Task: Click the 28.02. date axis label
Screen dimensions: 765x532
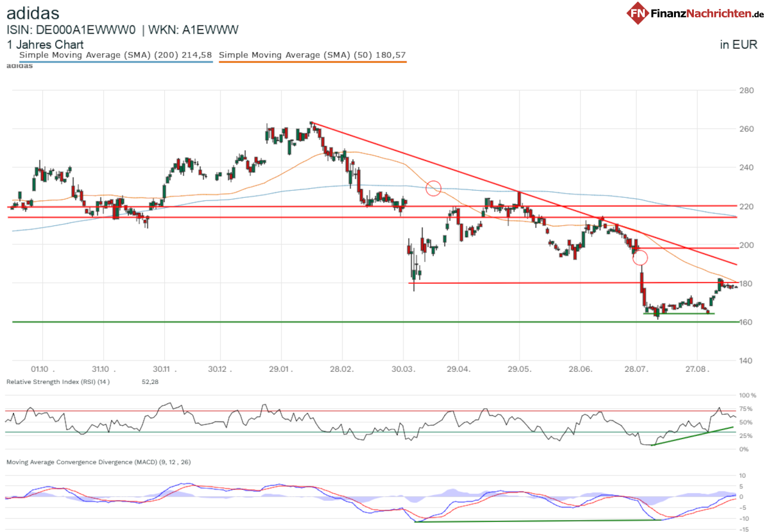Action: (341, 370)
